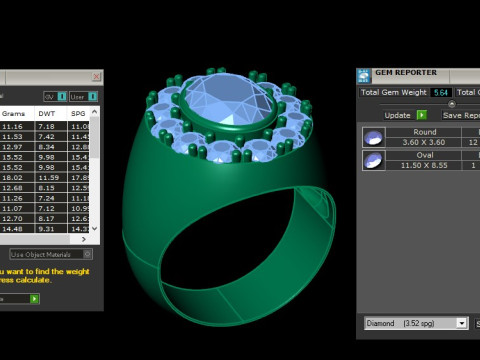
Task: Click the Oval gem quantity 1
Action: pyautogui.click(x=473, y=165)
